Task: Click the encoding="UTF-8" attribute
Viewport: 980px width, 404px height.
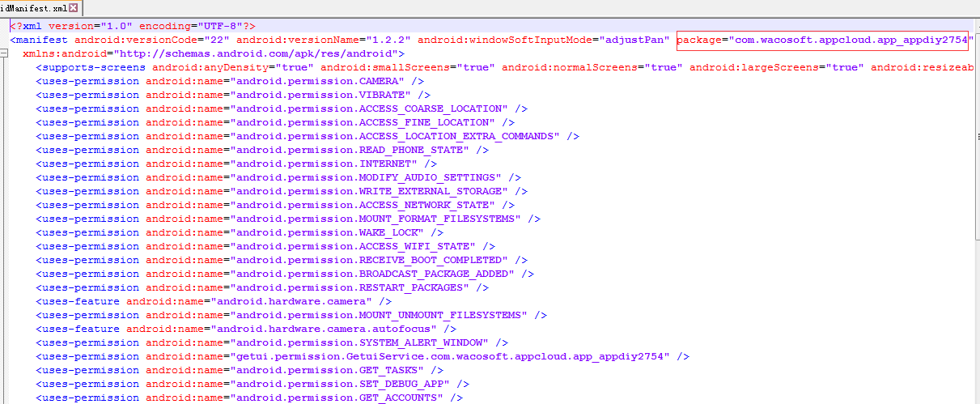Action: [191, 26]
